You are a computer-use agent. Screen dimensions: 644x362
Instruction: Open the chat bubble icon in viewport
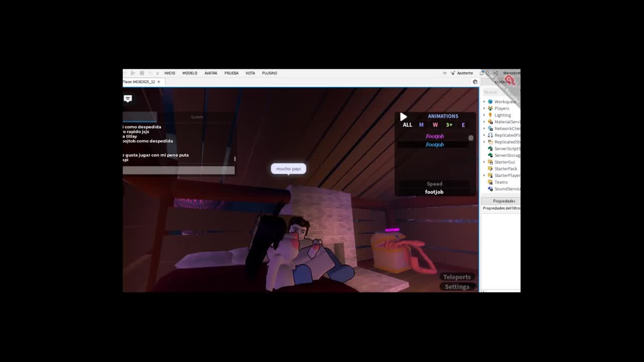pyautogui.click(x=128, y=99)
